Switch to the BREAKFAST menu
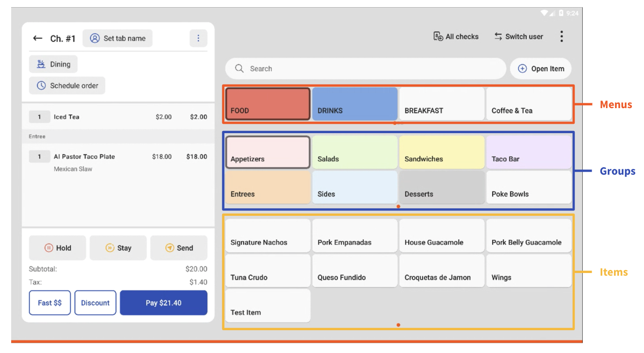The image size is (644, 353). click(x=441, y=104)
